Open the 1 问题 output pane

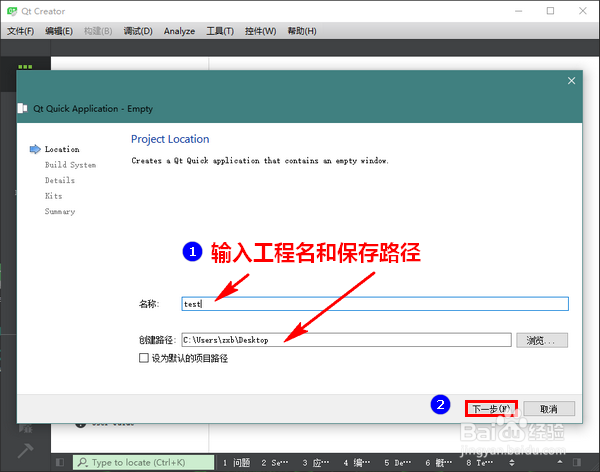(x=236, y=463)
